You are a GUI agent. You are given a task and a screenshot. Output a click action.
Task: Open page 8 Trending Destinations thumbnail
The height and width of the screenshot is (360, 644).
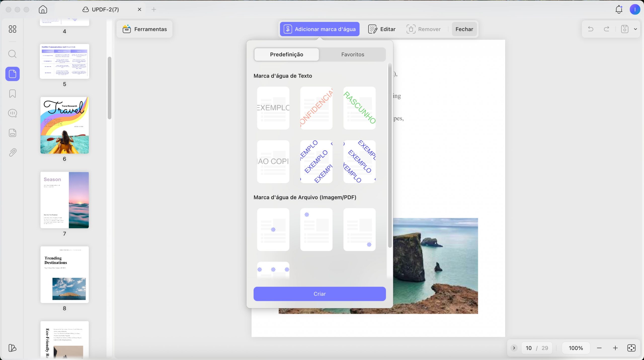[x=65, y=275]
